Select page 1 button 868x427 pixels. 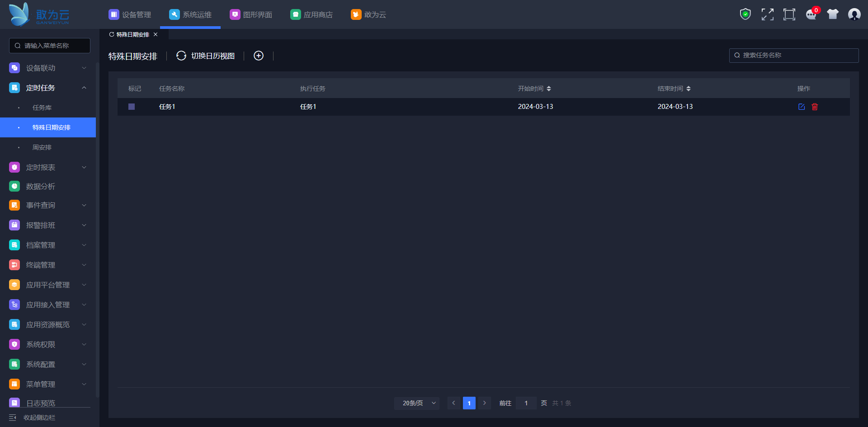point(469,403)
